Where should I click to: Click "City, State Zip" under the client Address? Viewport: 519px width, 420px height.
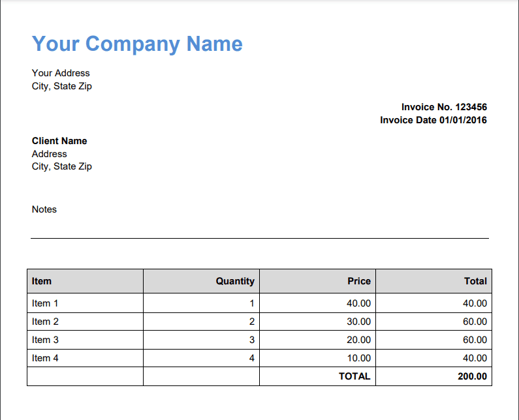(62, 166)
